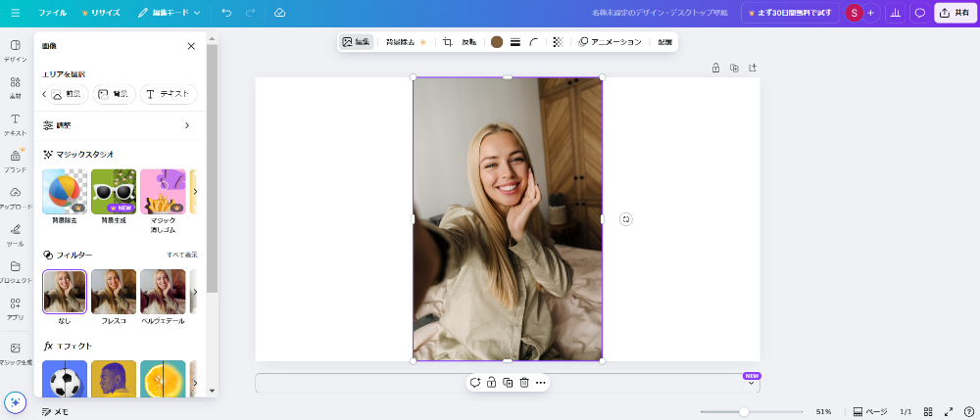Open the border style lines icon
Image resolution: width=980 pixels, height=420 pixels.
point(515,42)
